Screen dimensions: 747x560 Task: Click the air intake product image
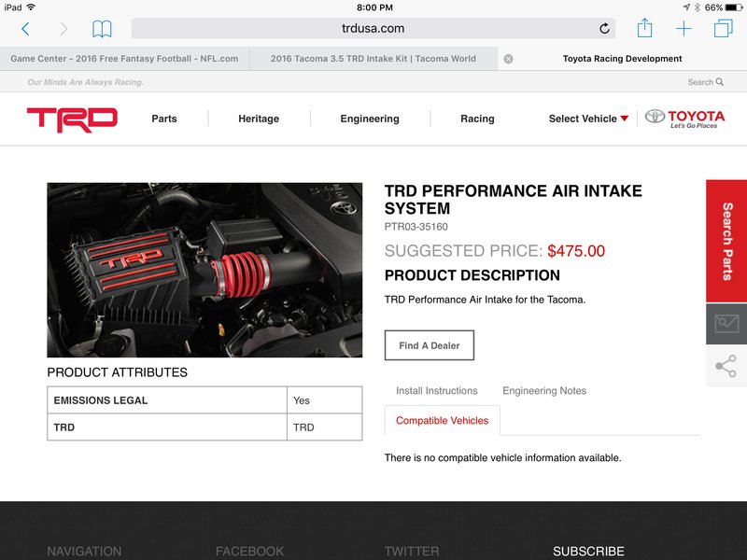pos(204,270)
